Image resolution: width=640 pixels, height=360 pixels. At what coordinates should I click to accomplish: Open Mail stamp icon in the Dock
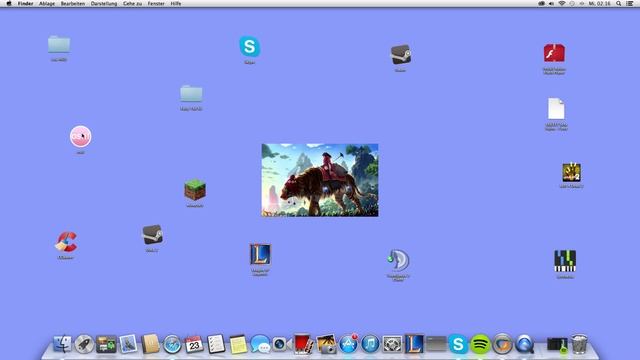click(x=128, y=344)
